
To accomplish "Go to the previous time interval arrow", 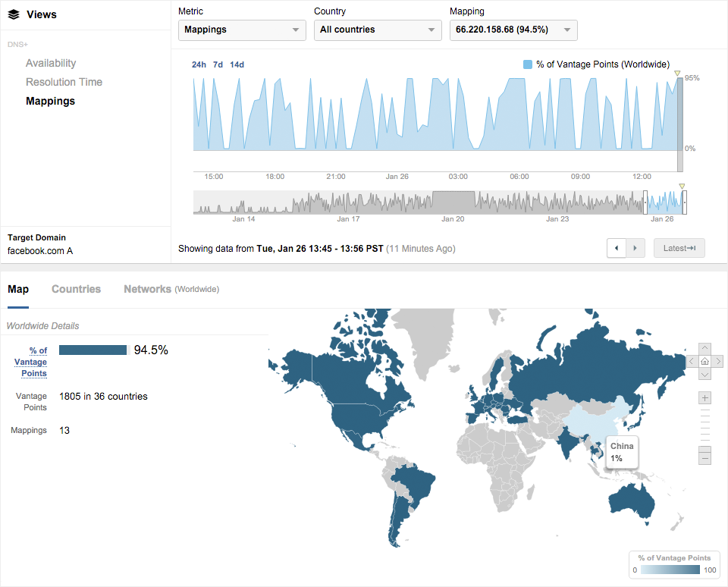I will pyautogui.click(x=617, y=248).
